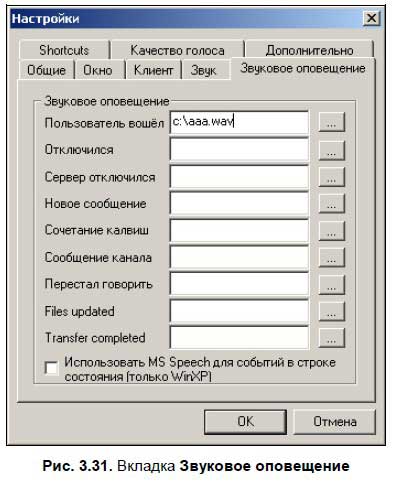Confirm settings with OK button
The image size is (394, 483).
(245, 422)
